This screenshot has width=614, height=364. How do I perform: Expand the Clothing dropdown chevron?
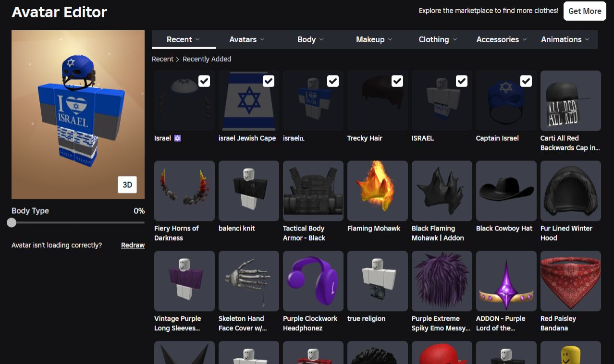coord(454,39)
